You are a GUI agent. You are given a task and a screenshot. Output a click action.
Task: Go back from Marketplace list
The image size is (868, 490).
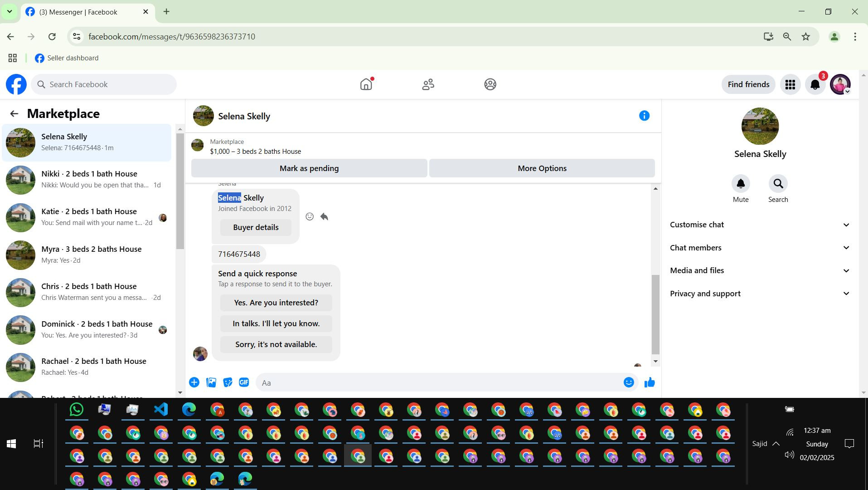tap(14, 114)
